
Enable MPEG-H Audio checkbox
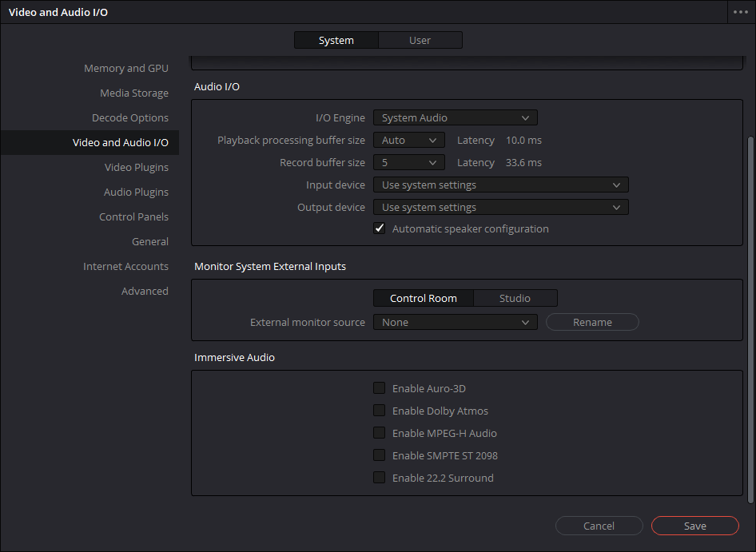tap(380, 433)
